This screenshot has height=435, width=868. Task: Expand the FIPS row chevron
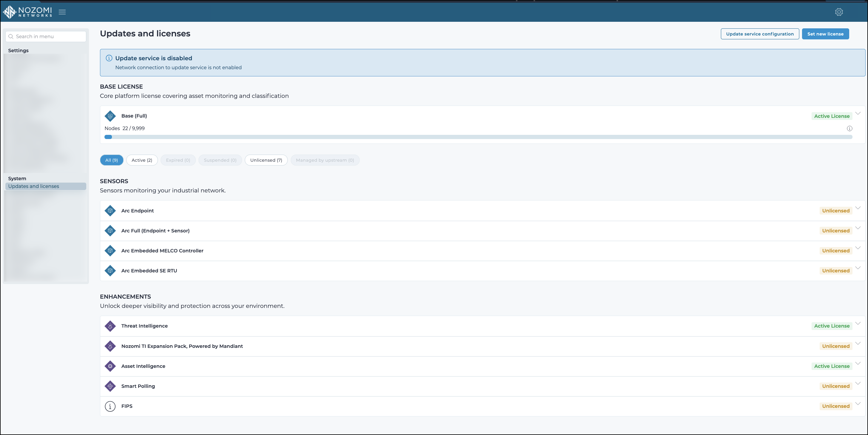click(x=858, y=403)
